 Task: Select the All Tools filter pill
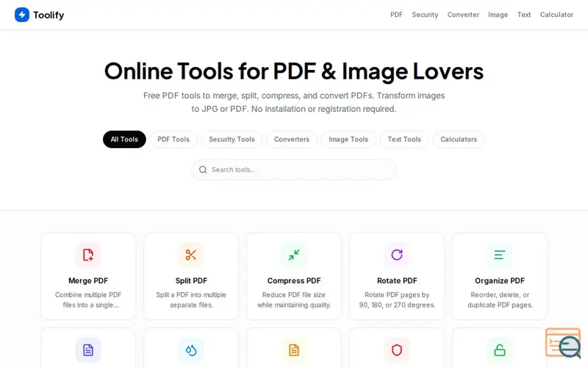[124, 139]
